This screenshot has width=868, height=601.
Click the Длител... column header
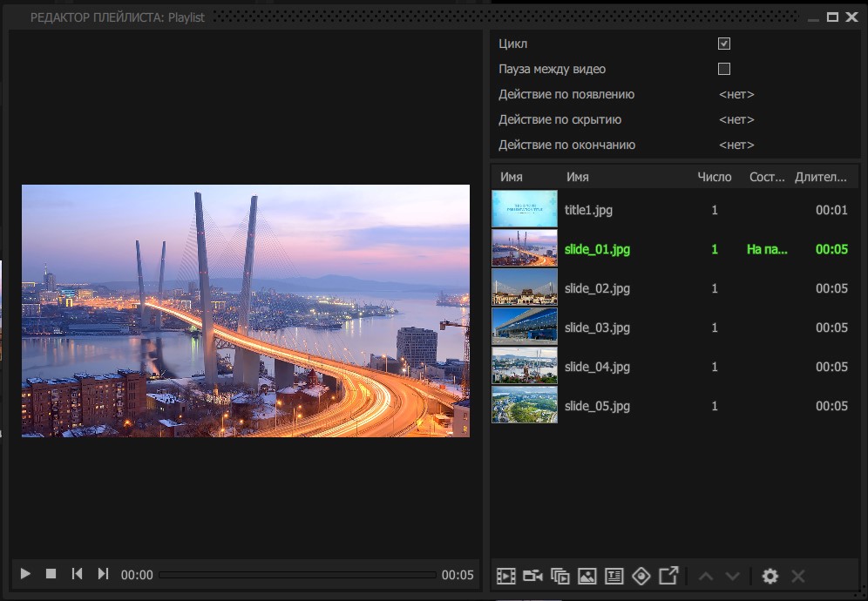click(x=821, y=177)
